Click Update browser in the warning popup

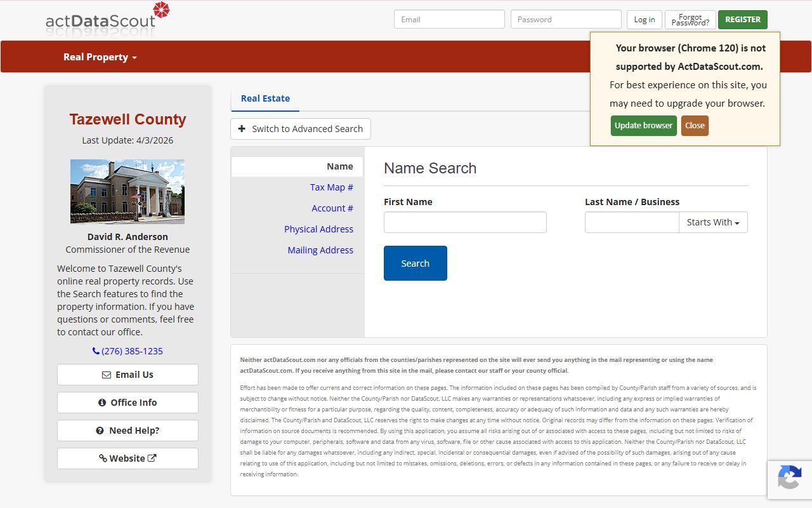pos(644,126)
